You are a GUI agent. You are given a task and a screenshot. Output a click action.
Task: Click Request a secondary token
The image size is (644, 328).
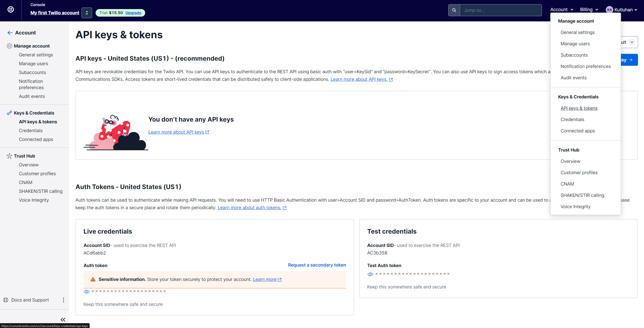317,265
